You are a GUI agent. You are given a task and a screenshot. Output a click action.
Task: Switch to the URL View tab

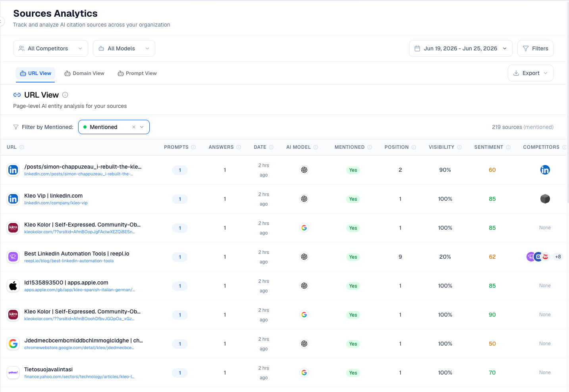click(35, 73)
